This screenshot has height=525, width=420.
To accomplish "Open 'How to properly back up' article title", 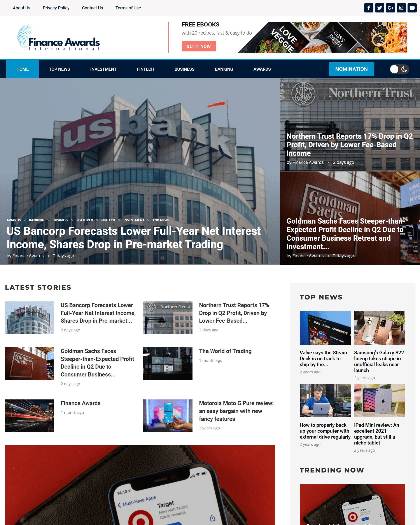I will click(x=325, y=431).
